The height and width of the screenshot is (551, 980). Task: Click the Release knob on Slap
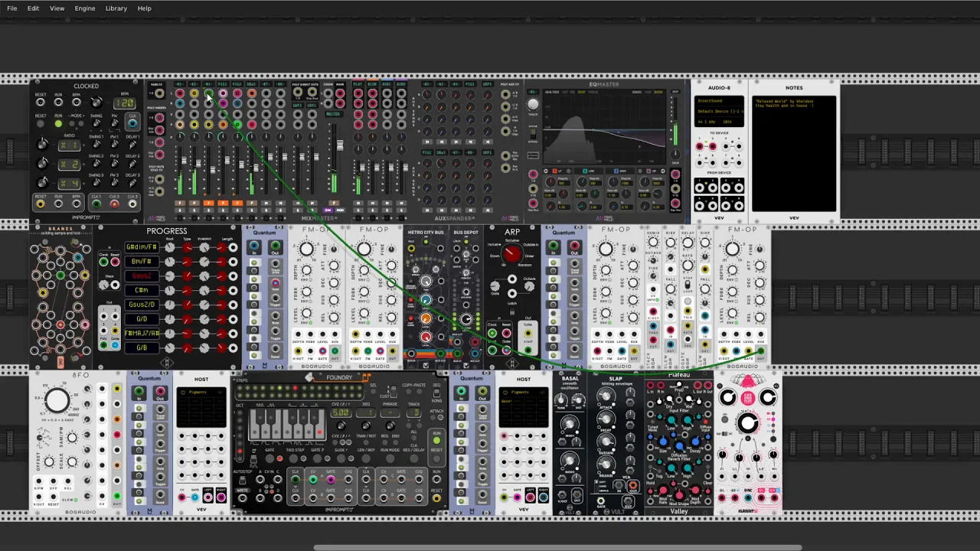[x=606, y=465]
